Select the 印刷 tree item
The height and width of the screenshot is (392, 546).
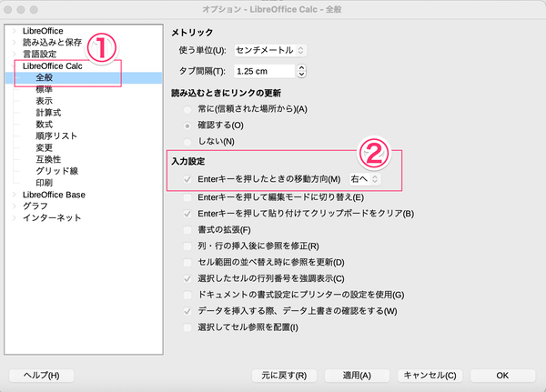pyautogui.click(x=45, y=183)
